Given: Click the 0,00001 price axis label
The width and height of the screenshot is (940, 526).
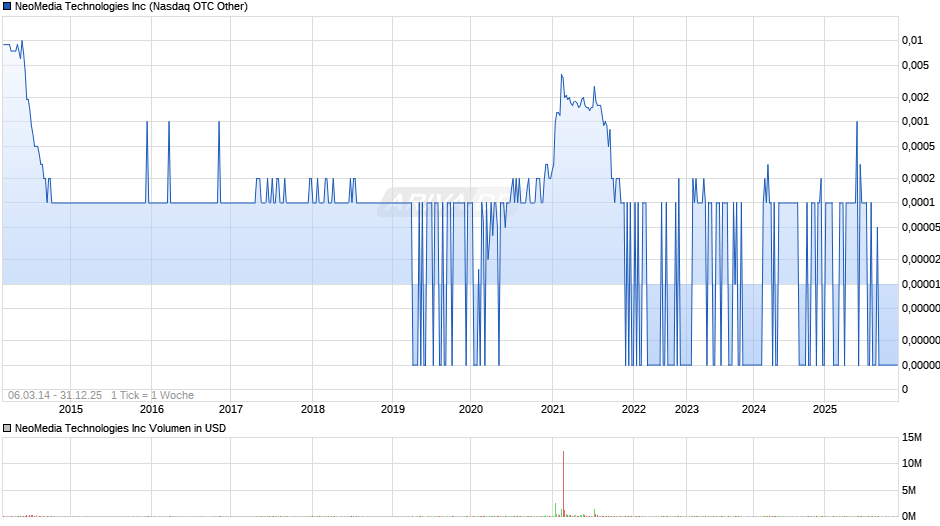Looking at the screenshot, I should tap(920, 284).
